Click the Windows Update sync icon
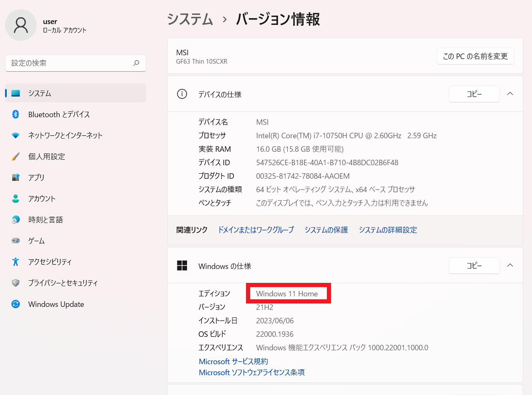This screenshot has width=532, height=395. coord(16,304)
